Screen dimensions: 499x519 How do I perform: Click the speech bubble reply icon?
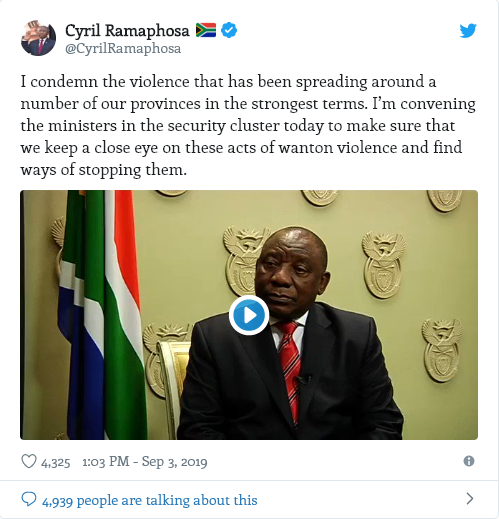29,499
